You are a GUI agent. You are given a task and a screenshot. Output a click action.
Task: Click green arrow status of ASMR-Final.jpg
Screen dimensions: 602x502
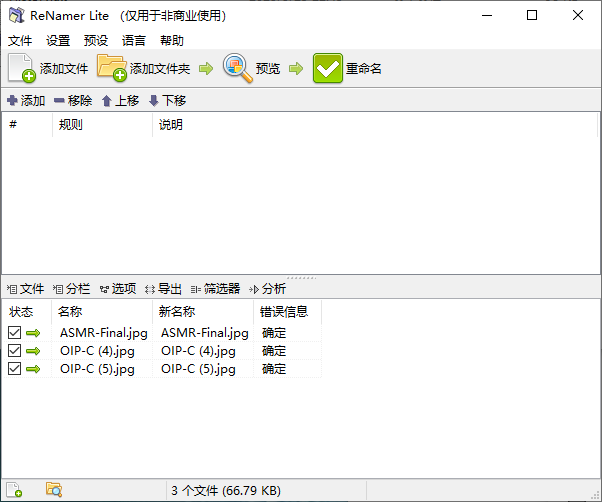click(33, 333)
